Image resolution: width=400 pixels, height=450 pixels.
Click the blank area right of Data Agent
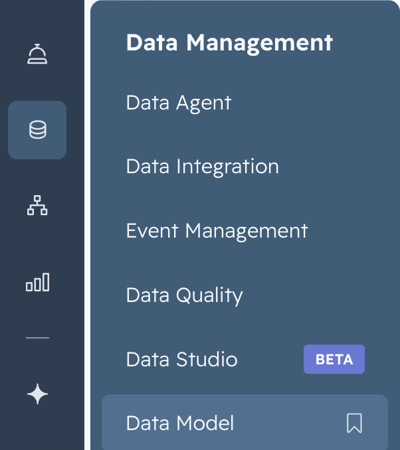310,103
